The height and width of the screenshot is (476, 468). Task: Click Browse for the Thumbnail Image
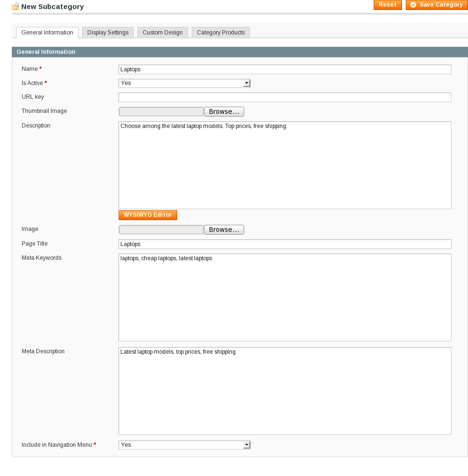coord(224,112)
